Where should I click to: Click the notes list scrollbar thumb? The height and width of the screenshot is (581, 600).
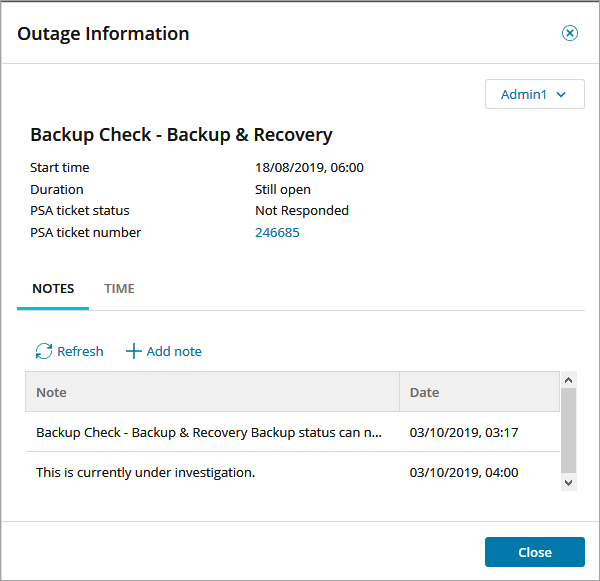pos(569,430)
